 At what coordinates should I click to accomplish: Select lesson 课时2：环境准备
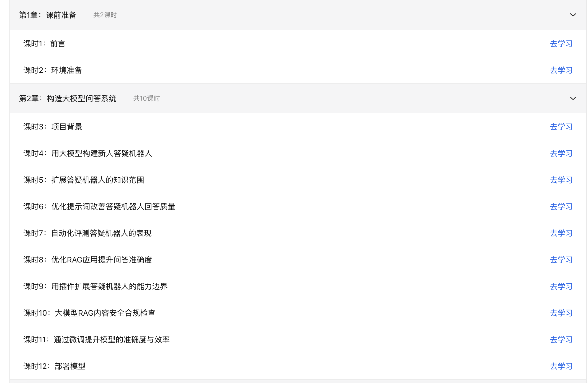pyautogui.click(x=53, y=70)
